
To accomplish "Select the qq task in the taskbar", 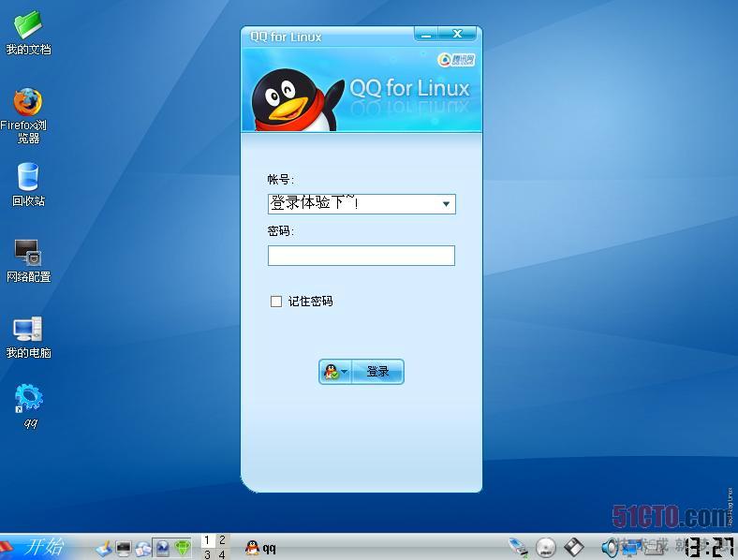I will tap(260, 548).
